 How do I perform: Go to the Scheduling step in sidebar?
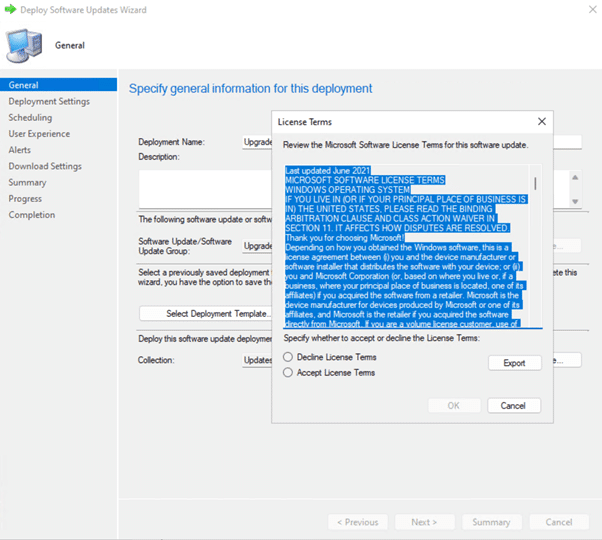pyautogui.click(x=30, y=118)
